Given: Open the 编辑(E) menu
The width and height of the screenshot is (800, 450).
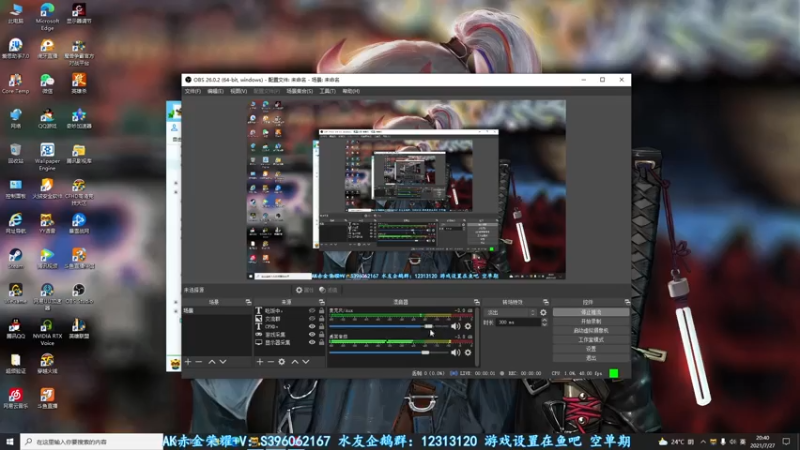Looking at the screenshot, I should coord(215,91).
